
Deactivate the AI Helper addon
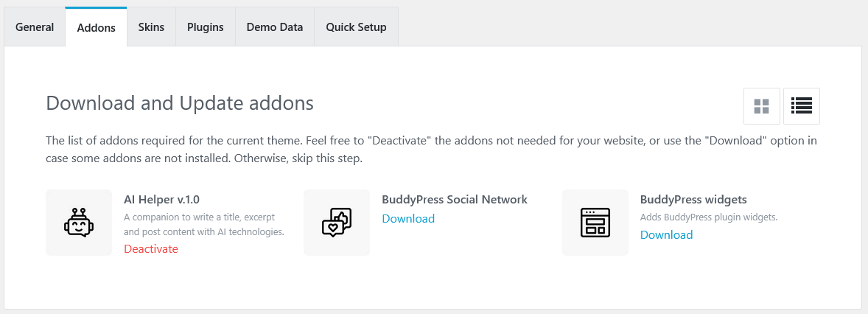(x=151, y=249)
